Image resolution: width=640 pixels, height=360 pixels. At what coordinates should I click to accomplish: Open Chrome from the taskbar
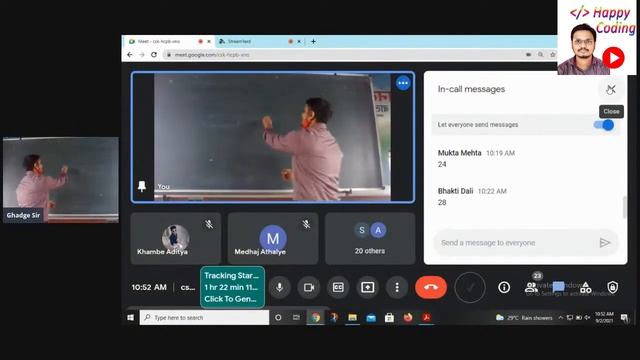click(316, 317)
